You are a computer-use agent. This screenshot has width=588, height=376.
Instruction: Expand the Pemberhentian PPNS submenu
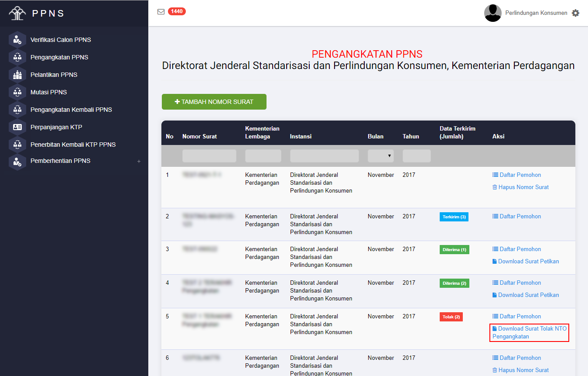click(139, 161)
